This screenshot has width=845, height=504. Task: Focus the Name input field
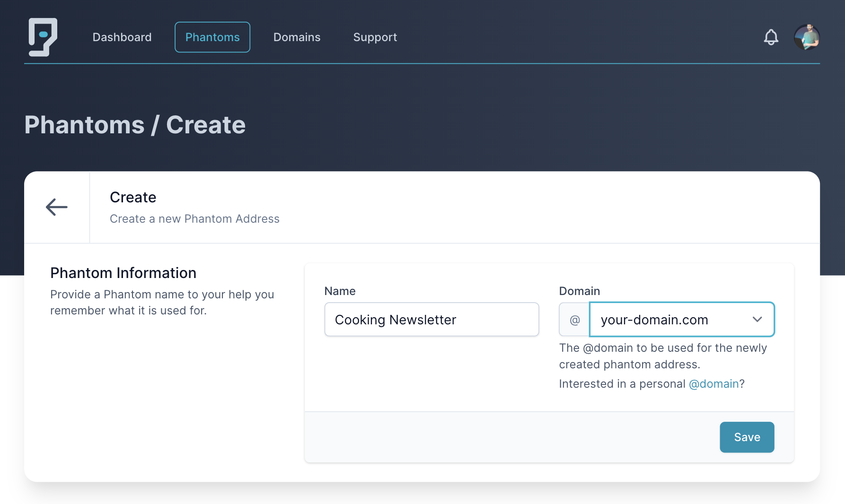point(431,320)
